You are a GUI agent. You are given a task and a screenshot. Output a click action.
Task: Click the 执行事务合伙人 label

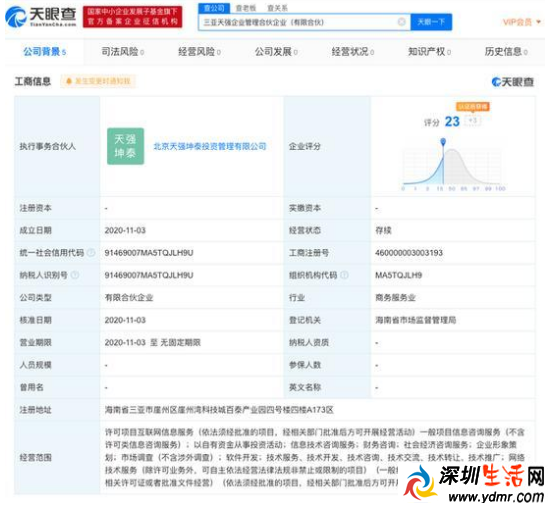(48, 146)
